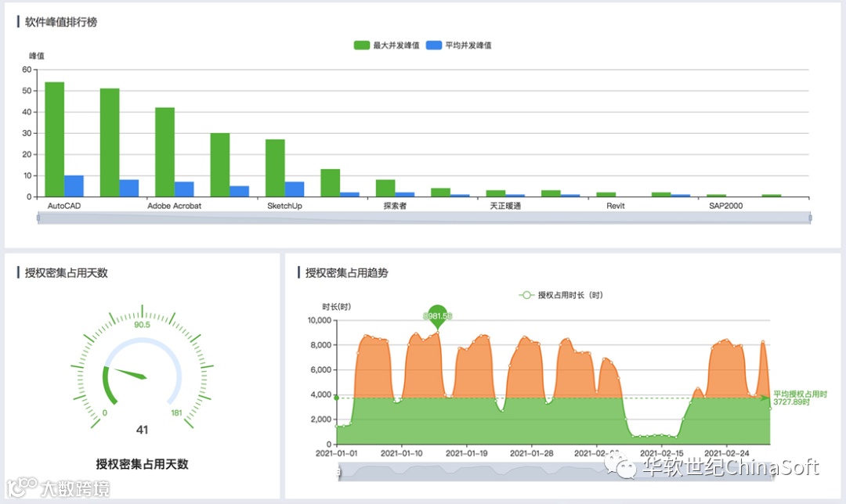Click the 10,000 value on 时长 axis
846x504 pixels.
(x=320, y=320)
